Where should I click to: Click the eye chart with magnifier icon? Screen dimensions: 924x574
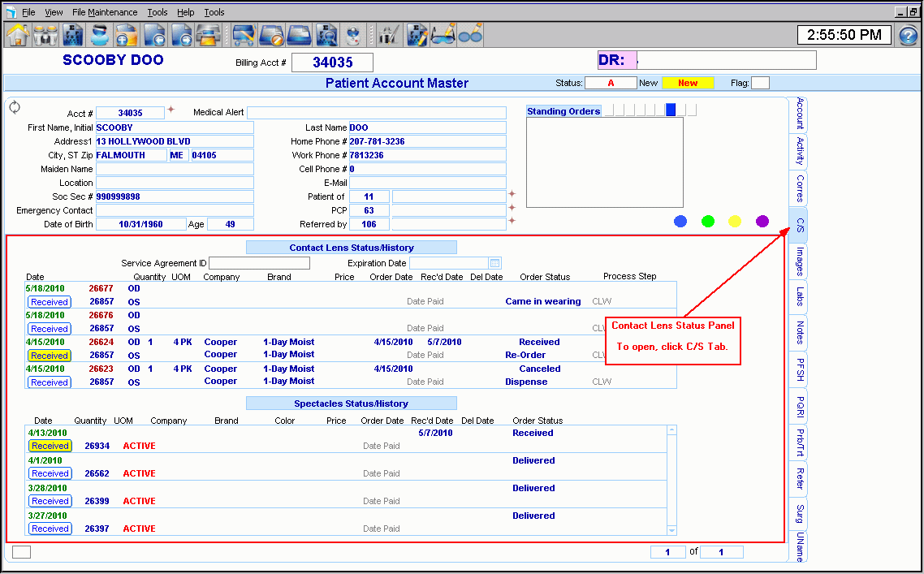pyautogui.click(x=326, y=35)
